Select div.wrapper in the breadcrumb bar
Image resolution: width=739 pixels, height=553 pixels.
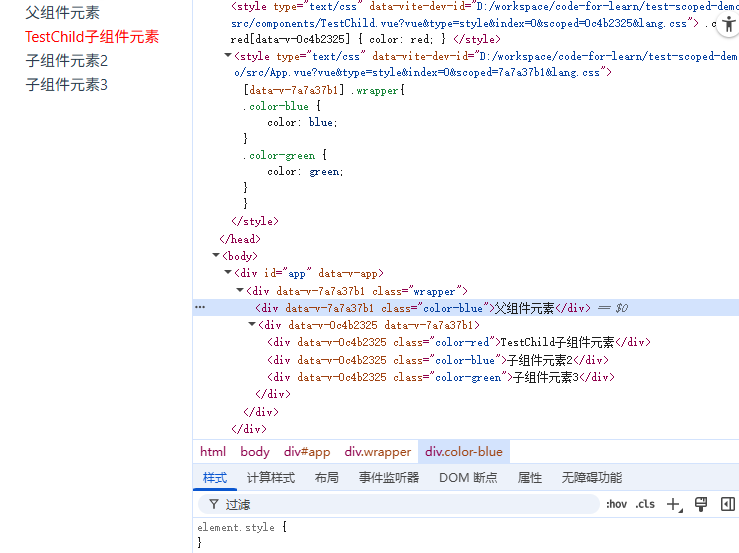pos(377,452)
